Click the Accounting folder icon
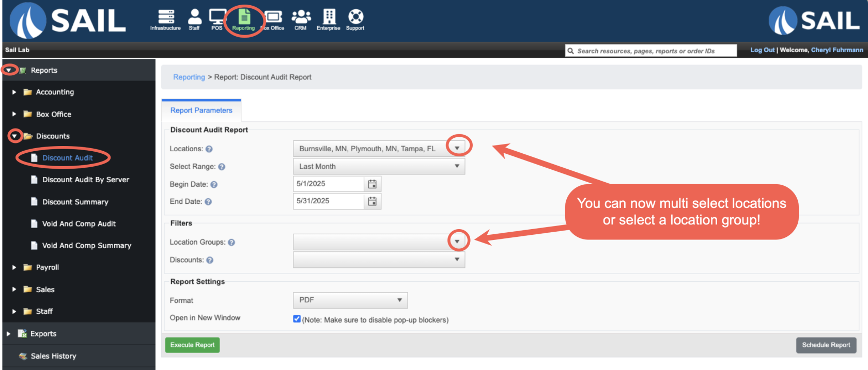The width and height of the screenshot is (868, 370). point(28,92)
